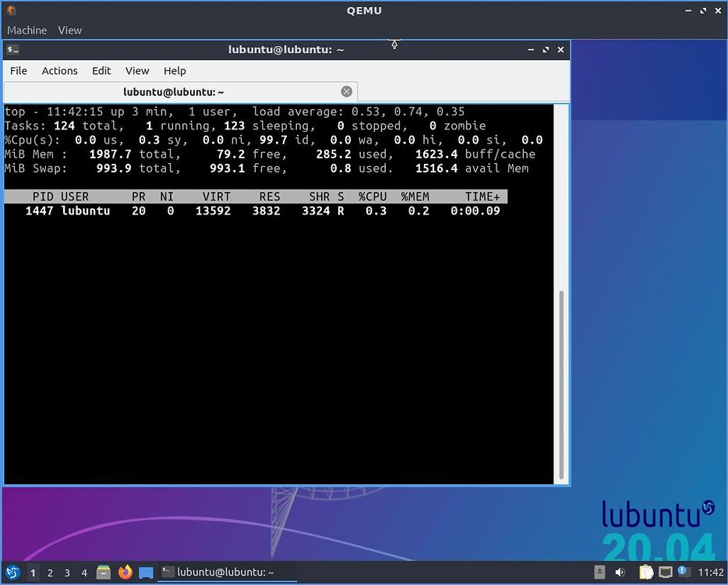Open the Lubuntu application menu

(x=12, y=572)
